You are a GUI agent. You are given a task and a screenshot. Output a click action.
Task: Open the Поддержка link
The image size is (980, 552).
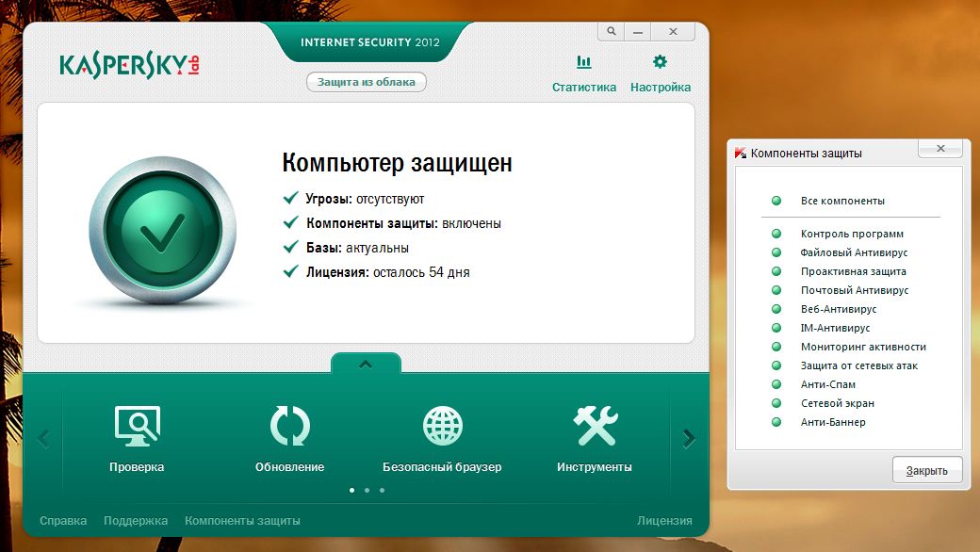tap(136, 521)
